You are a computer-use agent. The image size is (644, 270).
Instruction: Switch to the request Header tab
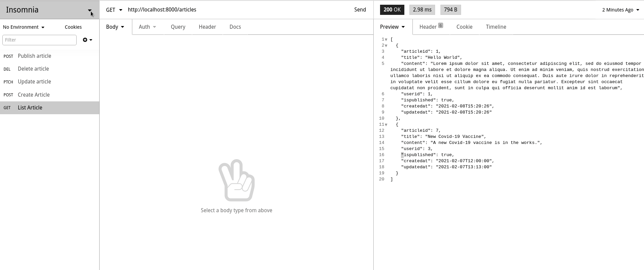pos(207,27)
